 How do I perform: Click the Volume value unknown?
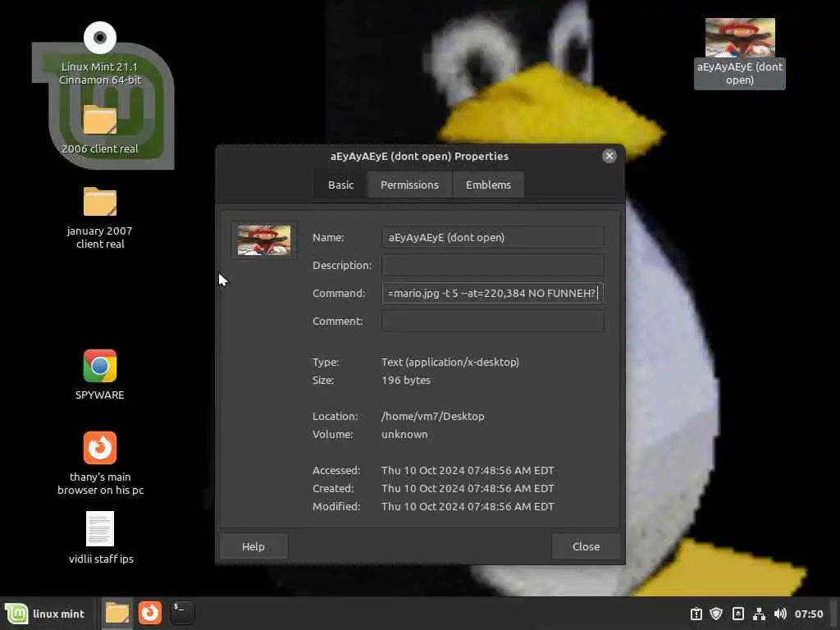[404, 435]
